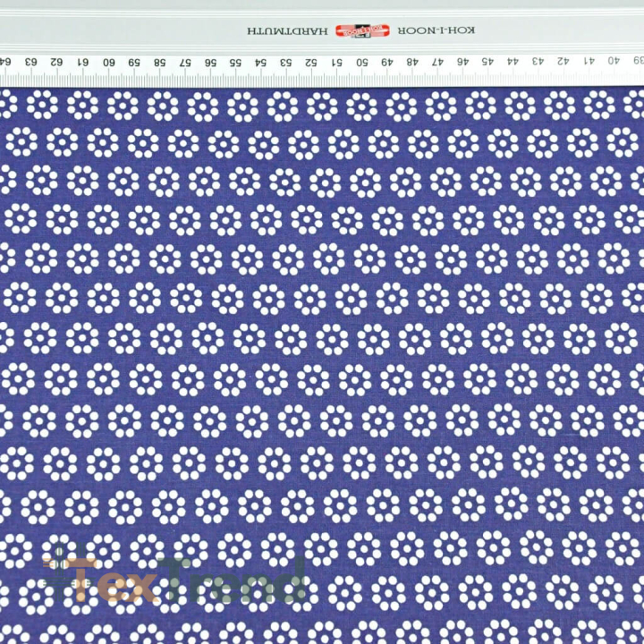The image size is (644, 644).
Task: Click the 63 number on the ruler
Action: point(31,62)
